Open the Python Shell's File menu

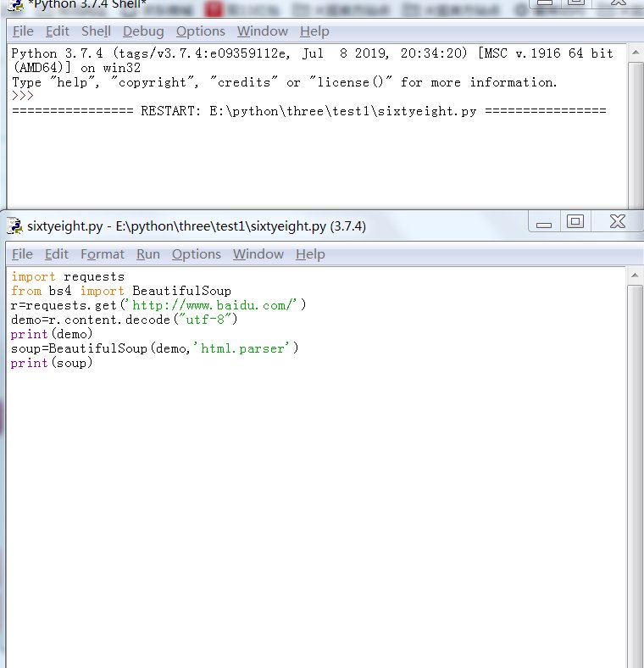coord(23,31)
